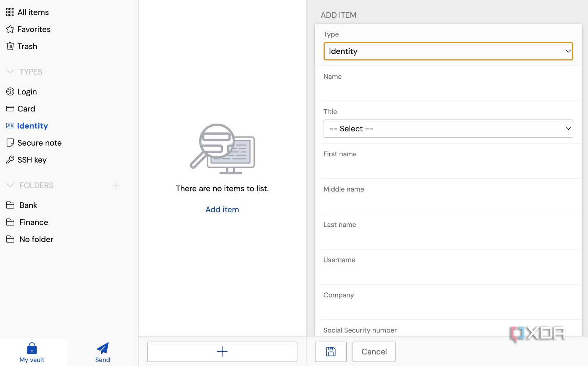Collapse the FOLDERS section chevron
This screenshot has width=588, height=366.
(10, 185)
